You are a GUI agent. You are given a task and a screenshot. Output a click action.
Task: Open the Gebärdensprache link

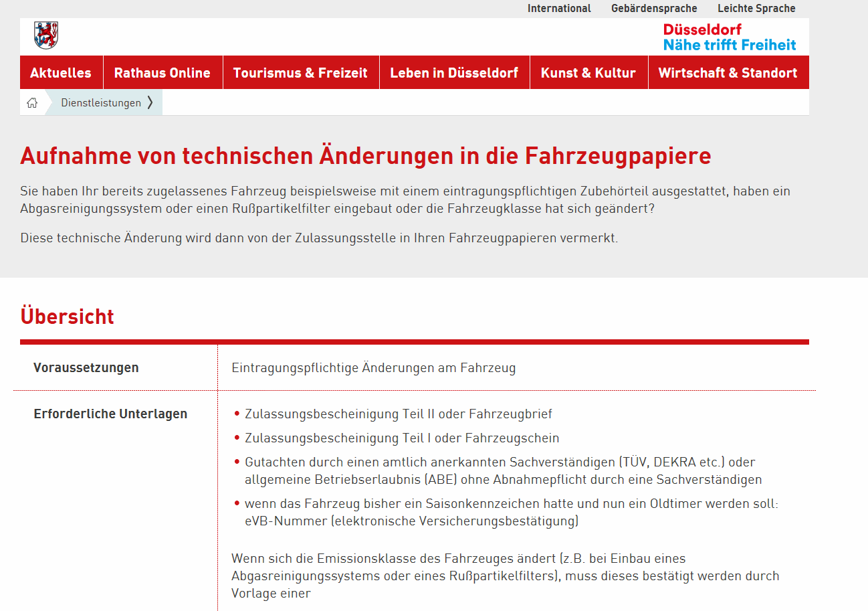pyautogui.click(x=654, y=9)
